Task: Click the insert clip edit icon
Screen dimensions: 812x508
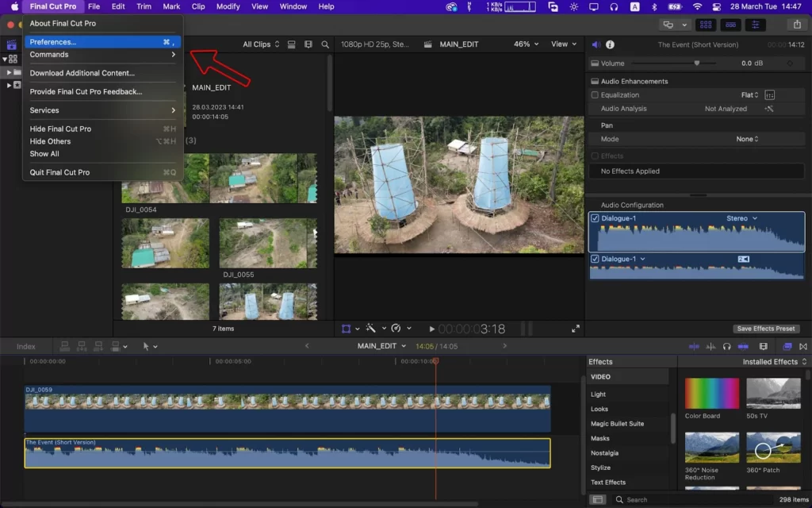Action: point(82,346)
